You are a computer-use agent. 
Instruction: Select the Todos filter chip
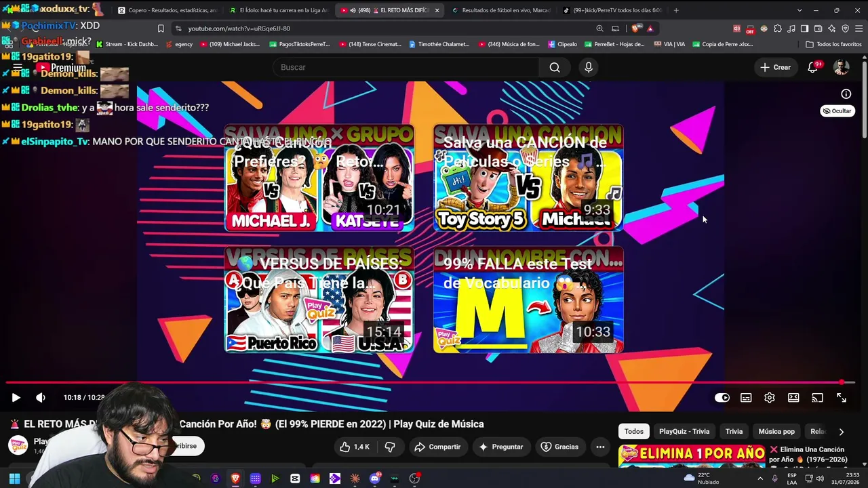[634, 431]
